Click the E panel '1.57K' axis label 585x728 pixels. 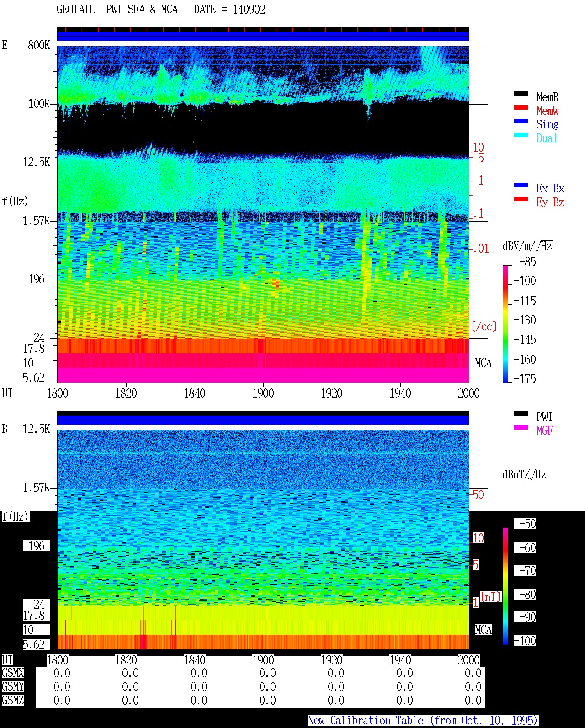tap(37, 221)
